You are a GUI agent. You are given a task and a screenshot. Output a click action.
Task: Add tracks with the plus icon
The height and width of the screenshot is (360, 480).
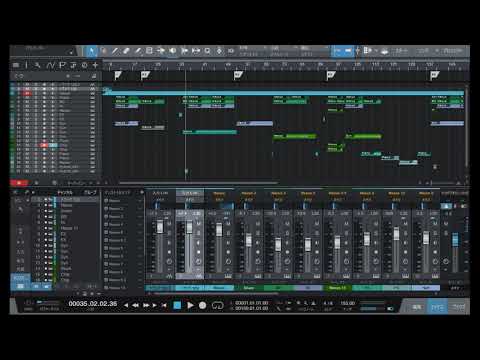(x=96, y=65)
